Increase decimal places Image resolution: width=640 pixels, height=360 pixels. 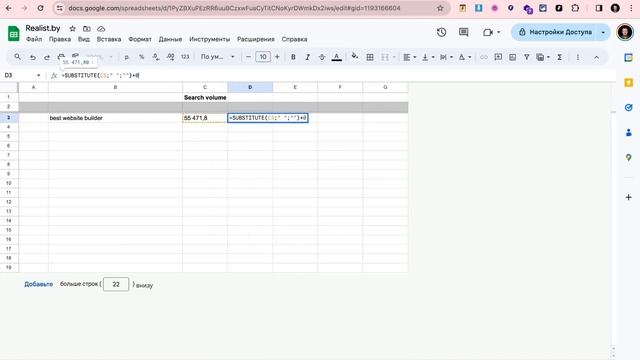coord(170,57)
